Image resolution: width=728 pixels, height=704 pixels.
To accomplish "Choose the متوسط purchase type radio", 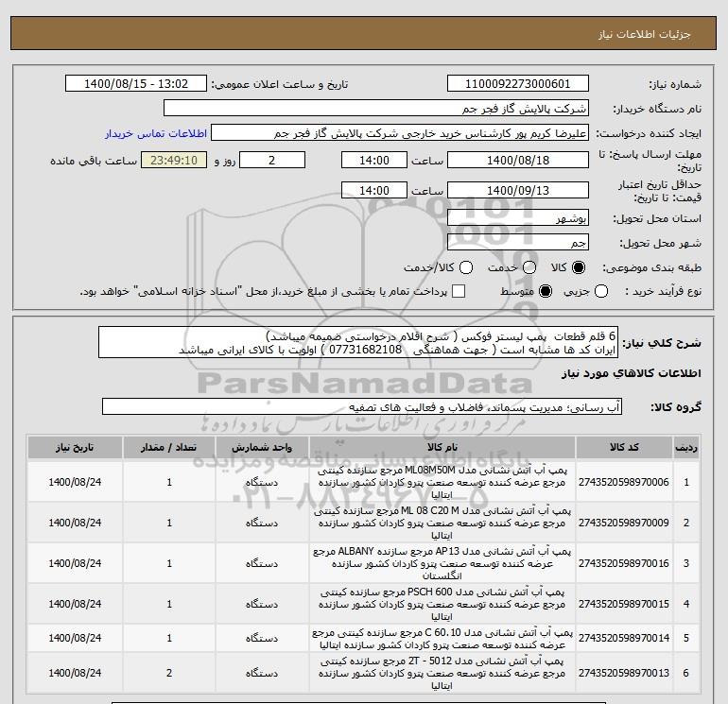I will click(546, 291).
